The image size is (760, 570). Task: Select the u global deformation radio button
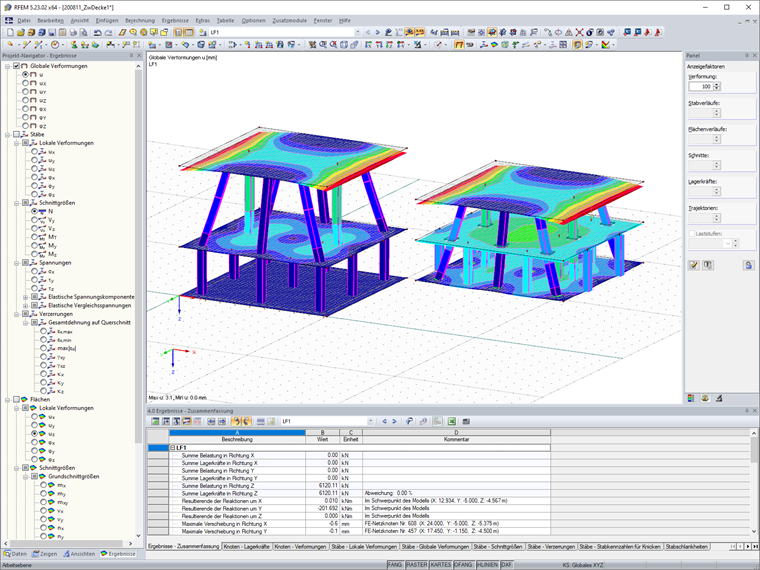coord(25,75)
